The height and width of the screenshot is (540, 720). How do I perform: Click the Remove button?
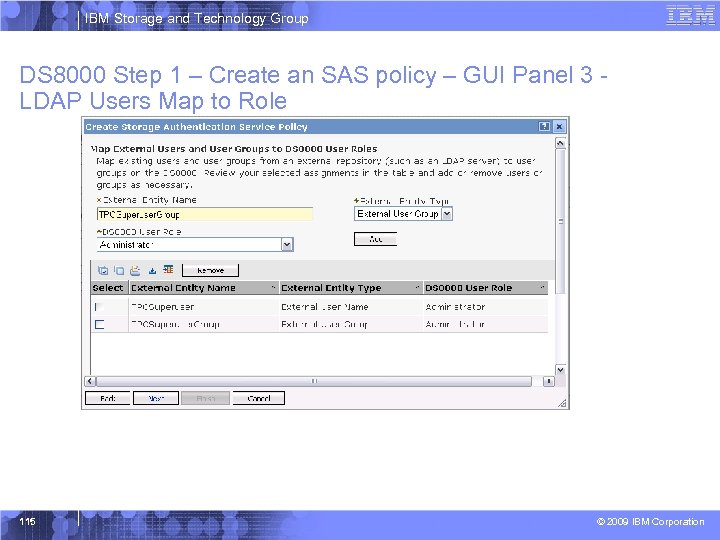pos(210,270)
